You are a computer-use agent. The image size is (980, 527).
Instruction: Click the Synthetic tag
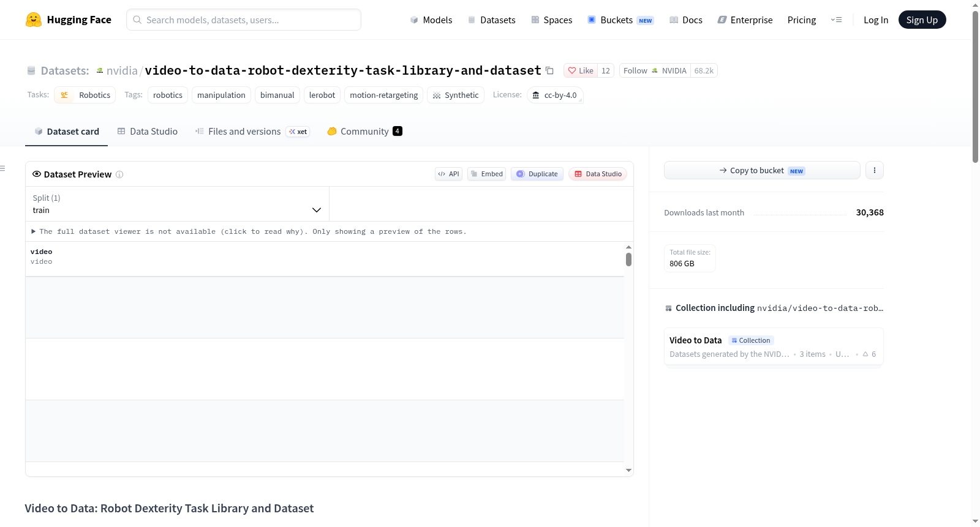tap(456, 95)
